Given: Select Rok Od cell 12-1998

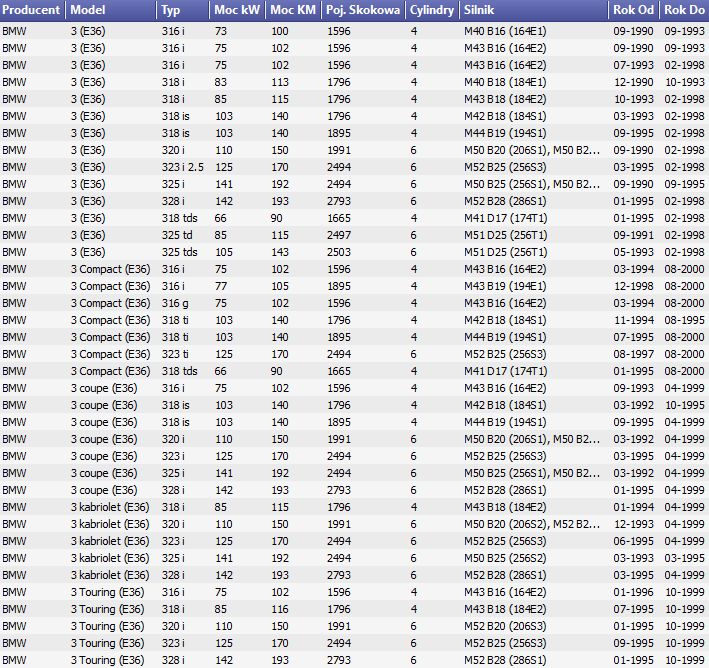Looking at the screenshot, I should tap(633, 286).
